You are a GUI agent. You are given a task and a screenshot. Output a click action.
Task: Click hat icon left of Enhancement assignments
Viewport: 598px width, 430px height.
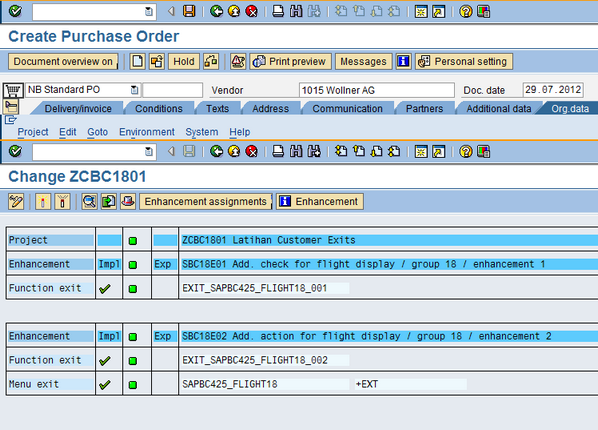click(x=128, y=201)
